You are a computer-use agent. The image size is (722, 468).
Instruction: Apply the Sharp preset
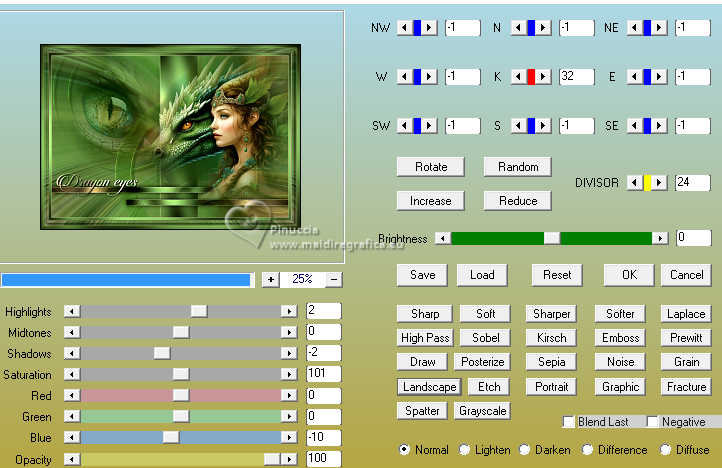pyautogui.click(x=425, y=314)
